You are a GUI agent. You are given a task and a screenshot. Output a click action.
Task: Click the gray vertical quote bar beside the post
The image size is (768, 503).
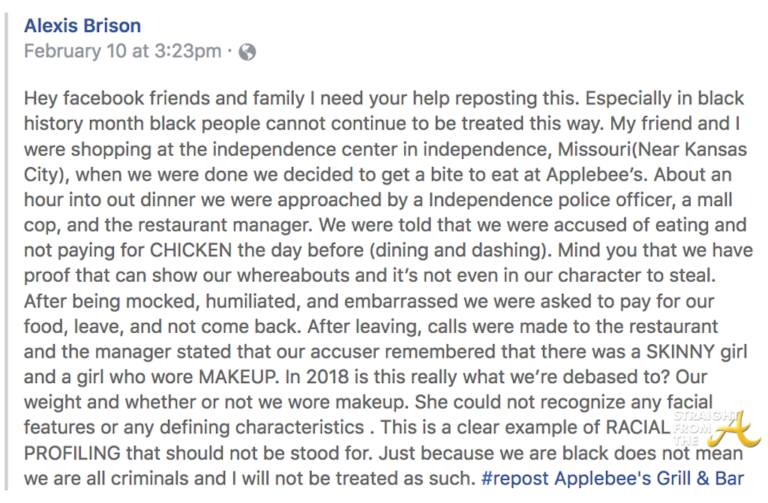8,250
